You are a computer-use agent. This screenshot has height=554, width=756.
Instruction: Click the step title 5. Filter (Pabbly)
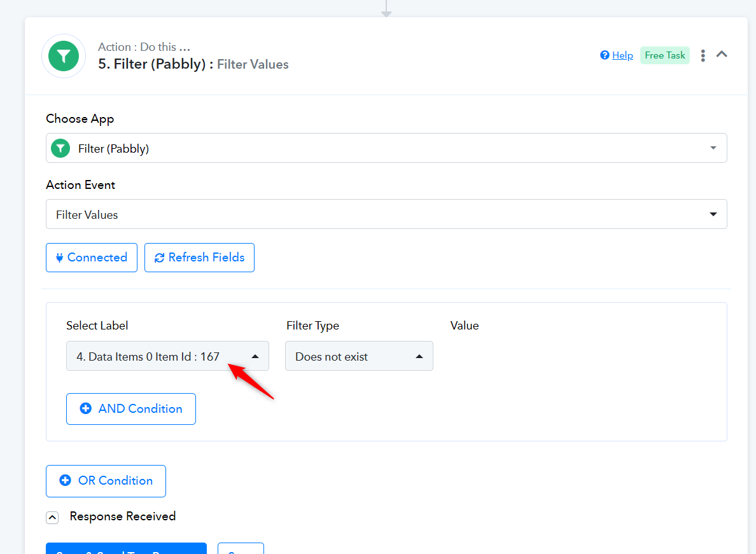tap(156, 64)
